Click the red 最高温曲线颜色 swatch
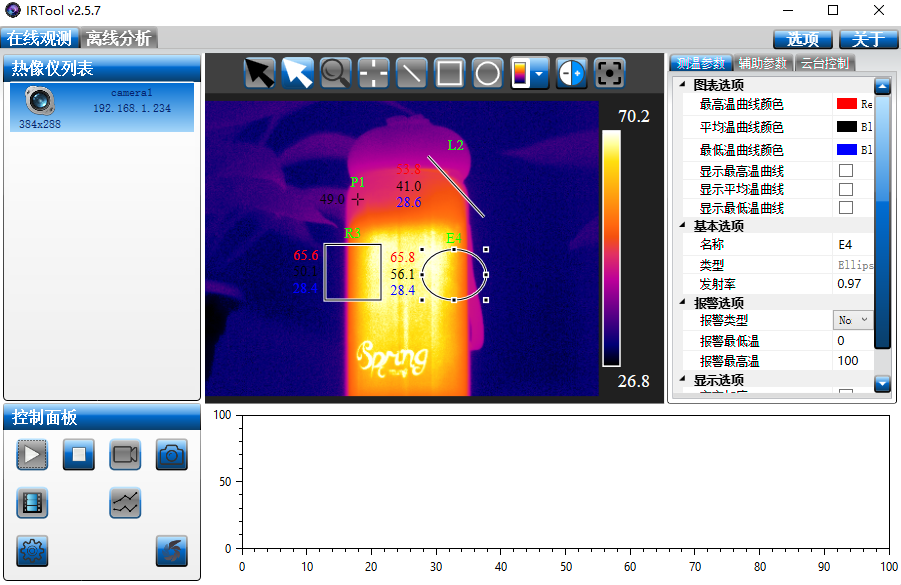 pos(846,104)
